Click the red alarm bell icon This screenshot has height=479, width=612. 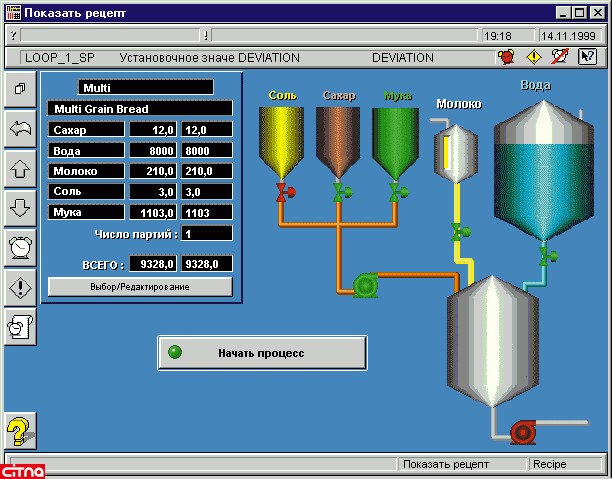click(506, 58)
